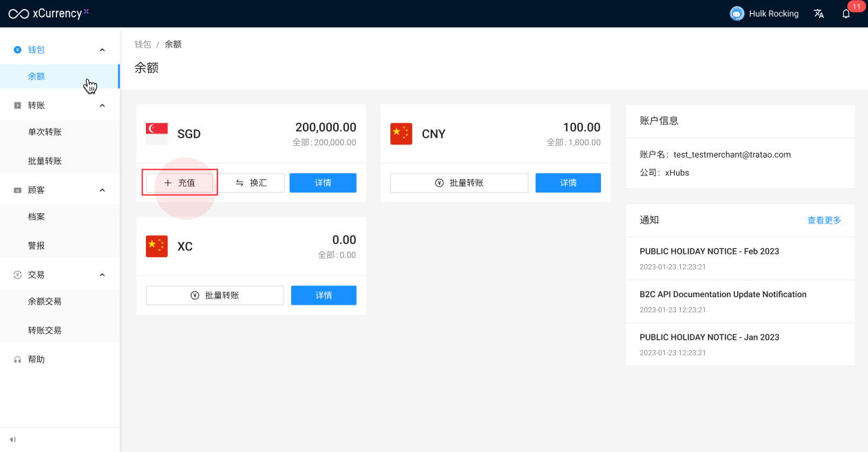Click 详情 button on XC card
868x452 pixels.
click(x=324, y=295)
